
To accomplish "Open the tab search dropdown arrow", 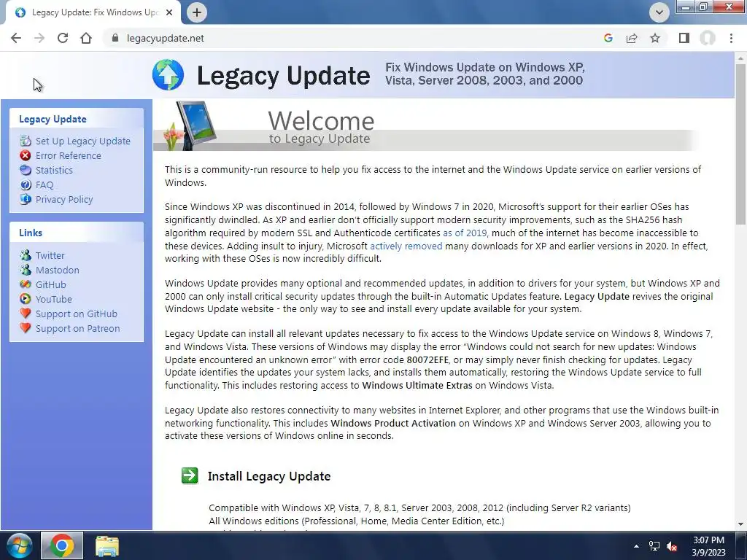I will [x=659, y=12].
